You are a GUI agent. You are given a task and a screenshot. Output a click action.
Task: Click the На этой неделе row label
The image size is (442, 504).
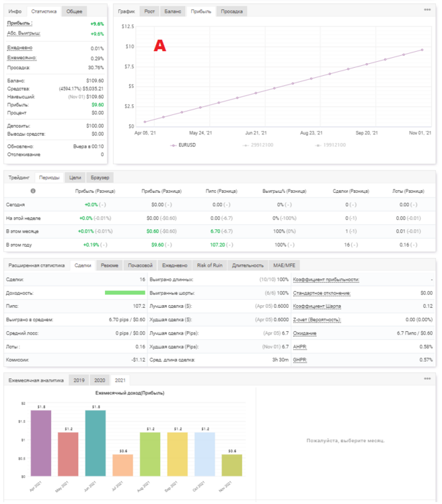coord(23,218)
